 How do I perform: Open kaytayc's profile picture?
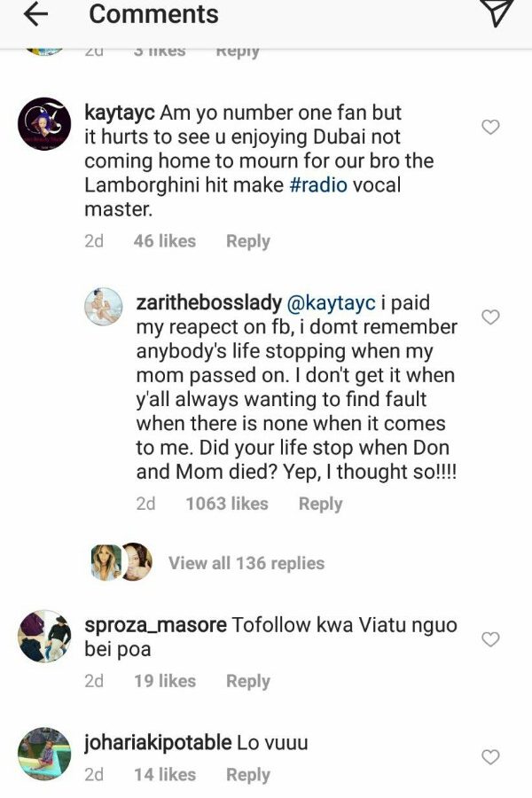(x=44, y=124)
